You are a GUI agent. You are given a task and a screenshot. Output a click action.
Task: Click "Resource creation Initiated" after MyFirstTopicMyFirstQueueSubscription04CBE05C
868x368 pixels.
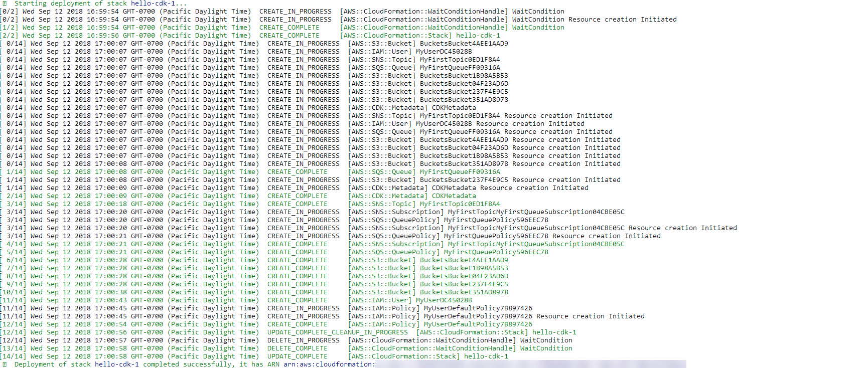coord(683,228)
